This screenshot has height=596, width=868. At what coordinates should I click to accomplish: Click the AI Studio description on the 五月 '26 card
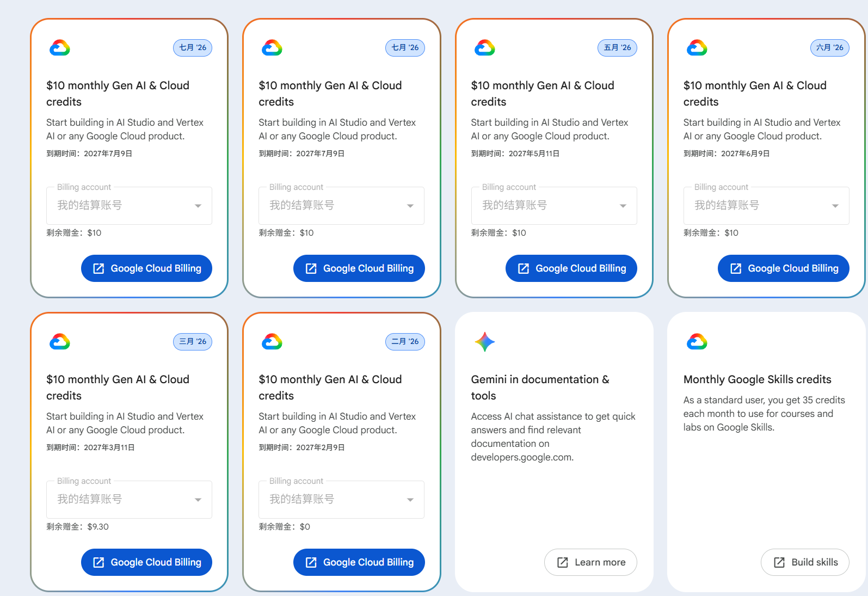tap(550, 129)
